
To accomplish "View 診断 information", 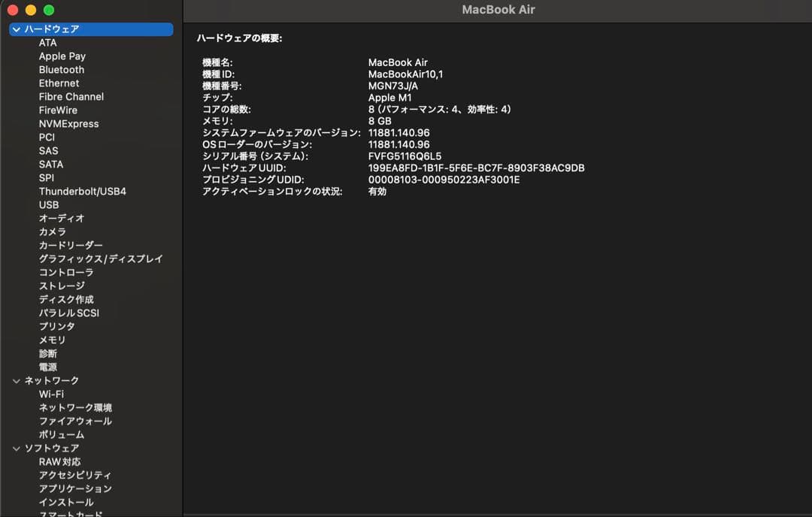I will 48,353.
